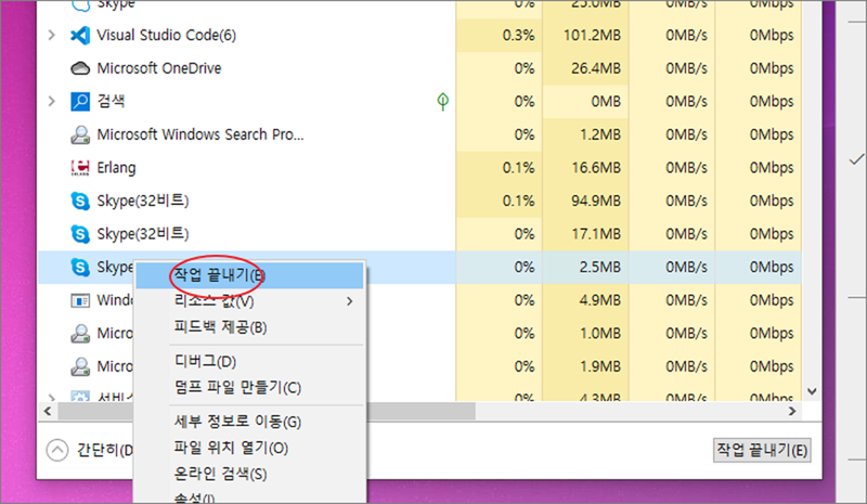The width and height of the screenshot is (867, 504).
Task: Click the Micro... process icon in 1.9MB row
Action: (x=80, y=366)
